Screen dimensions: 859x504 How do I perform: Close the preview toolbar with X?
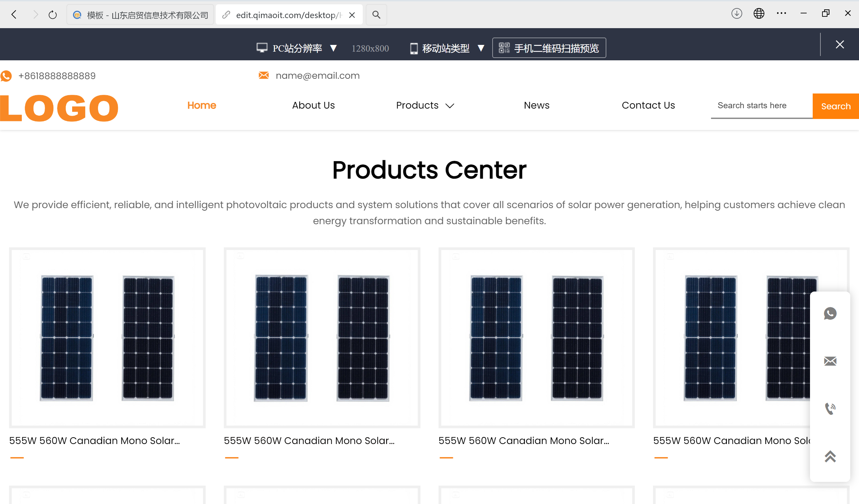pyautogui.click(x=840, y=45)
